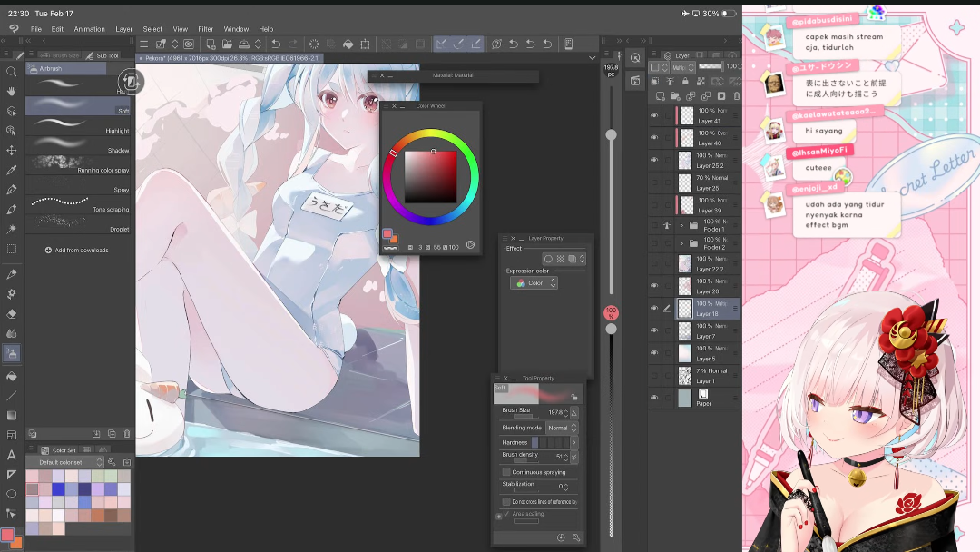Enable the Continuous spraying checkbox
980x552 pixels.
pyautogui.click(x=506, y=472)
